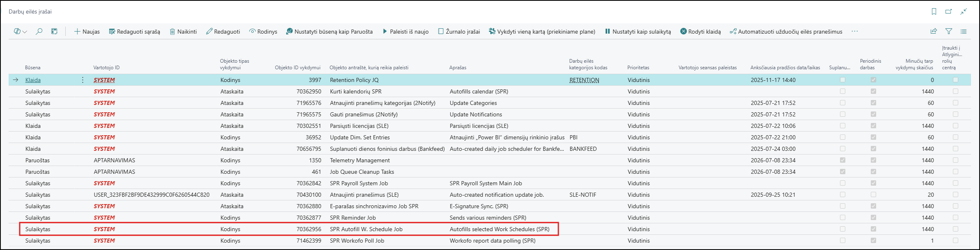Click the share icon

click(x=934, y=31)
